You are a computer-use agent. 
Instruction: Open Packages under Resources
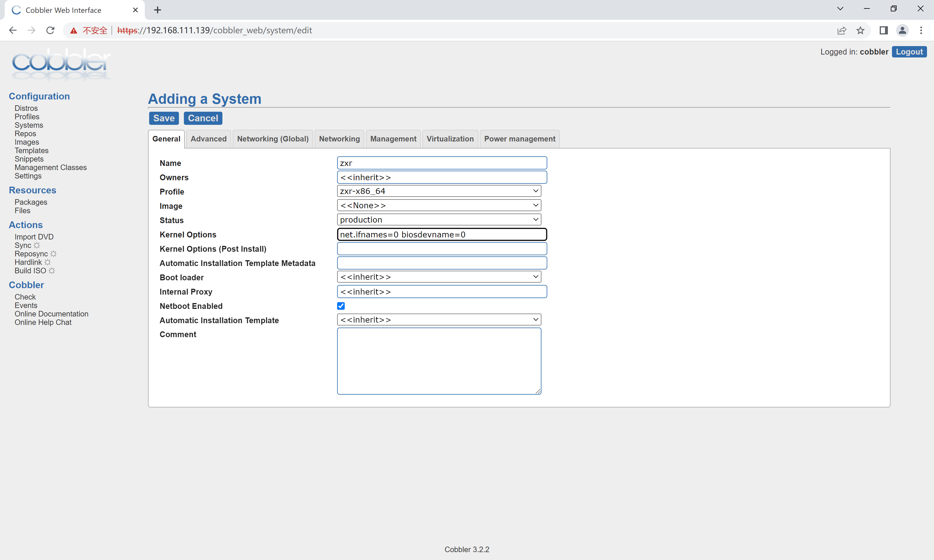[31, 202]
